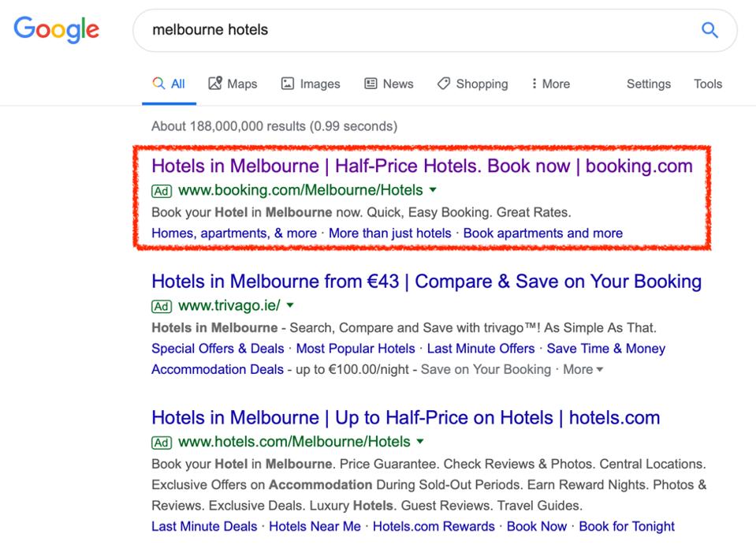
Task: Select the All tab magnifier icon
Action: pos(158,83)
